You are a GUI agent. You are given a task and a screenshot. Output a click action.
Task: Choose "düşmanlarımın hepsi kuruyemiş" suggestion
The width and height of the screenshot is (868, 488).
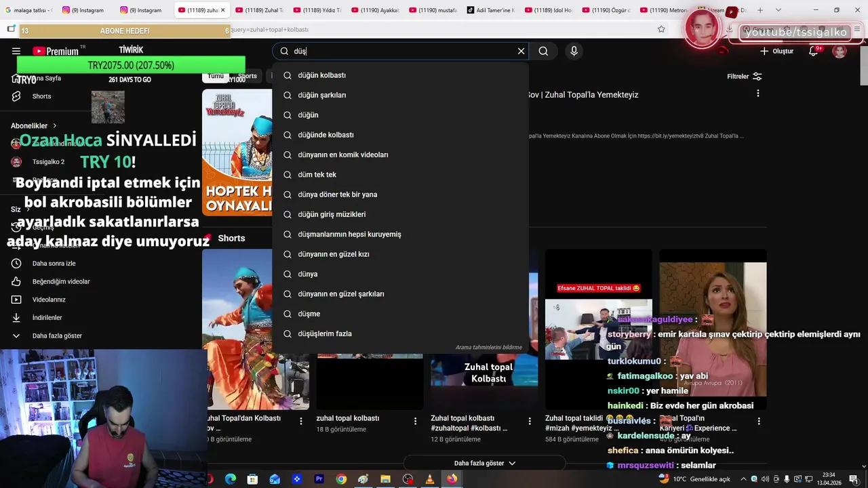(x=400, y=235)
